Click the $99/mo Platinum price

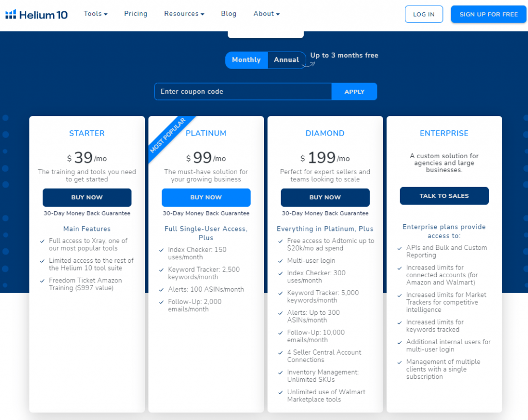[206, 158]
